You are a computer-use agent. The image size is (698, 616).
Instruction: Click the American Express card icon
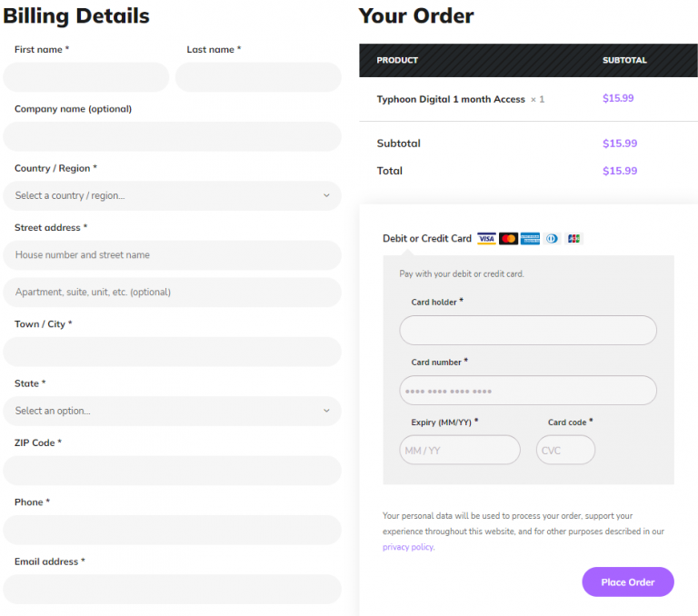point(530,239)
